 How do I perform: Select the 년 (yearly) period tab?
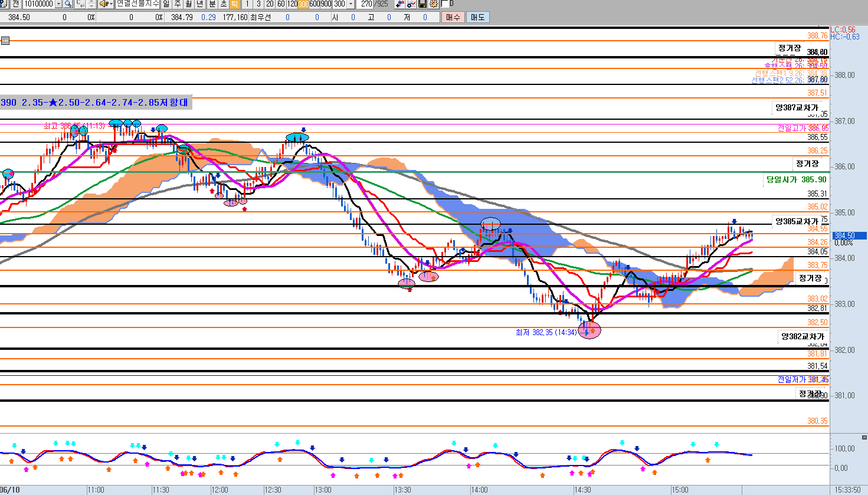coord(200,4)
